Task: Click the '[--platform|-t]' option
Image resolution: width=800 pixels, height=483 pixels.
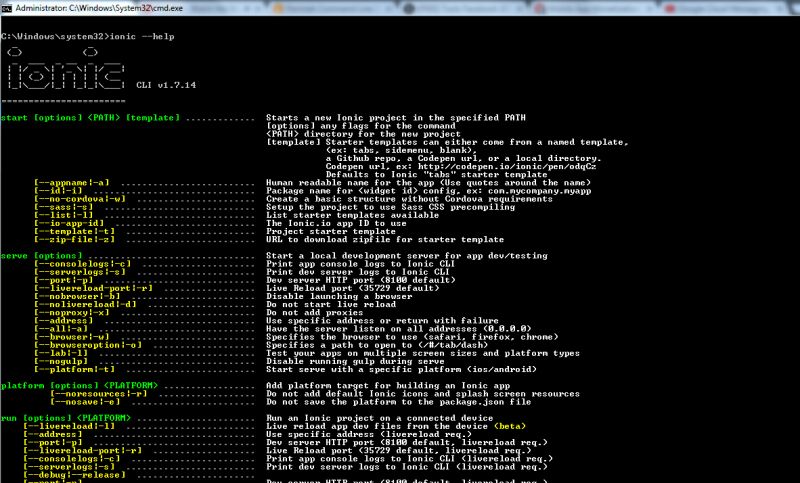Action: coord(74,370)
